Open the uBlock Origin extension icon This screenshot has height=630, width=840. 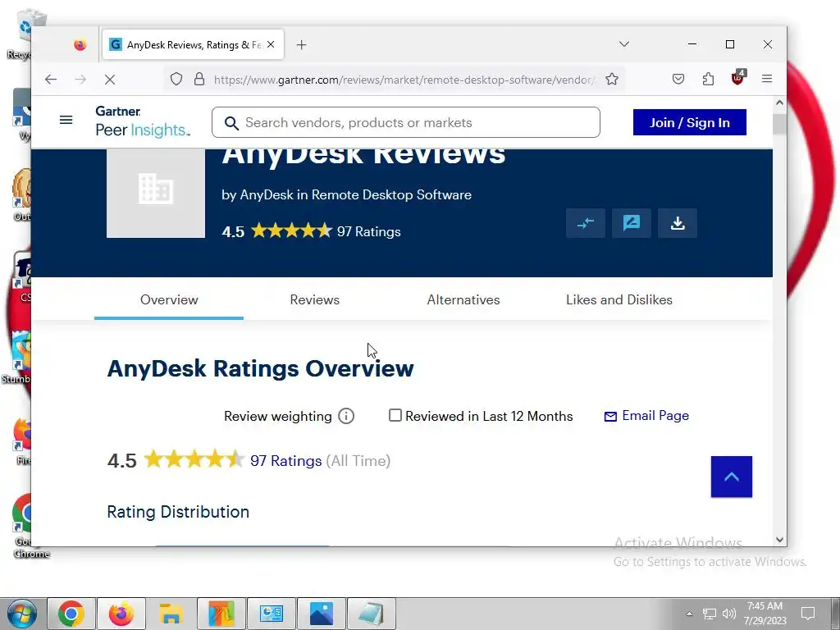(738, 78)
